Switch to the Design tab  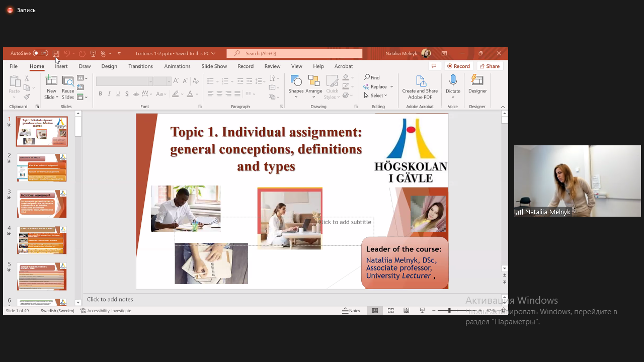(x=109, y=66)
